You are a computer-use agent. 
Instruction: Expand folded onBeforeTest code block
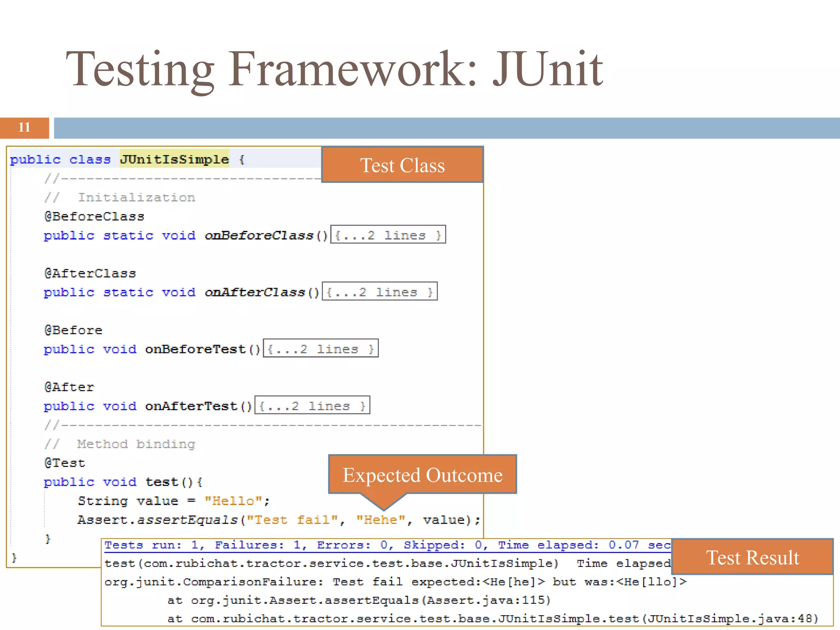tap(320, 349)
